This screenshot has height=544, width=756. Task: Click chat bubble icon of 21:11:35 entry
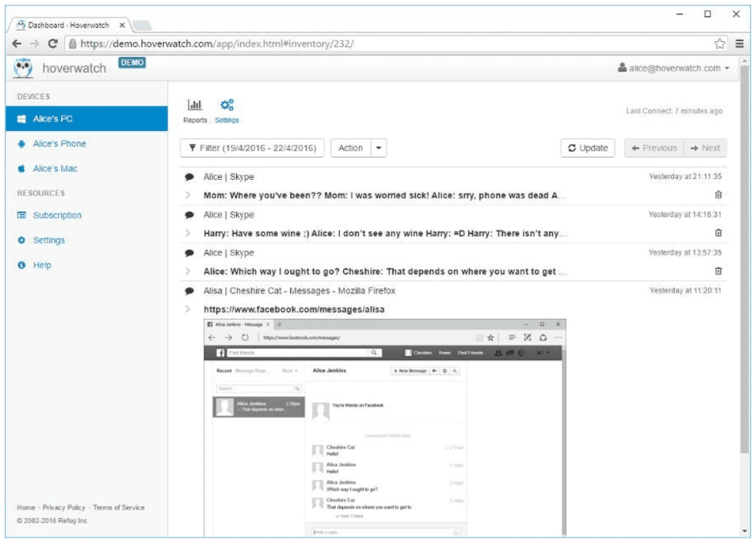click(x=190, y=177)
